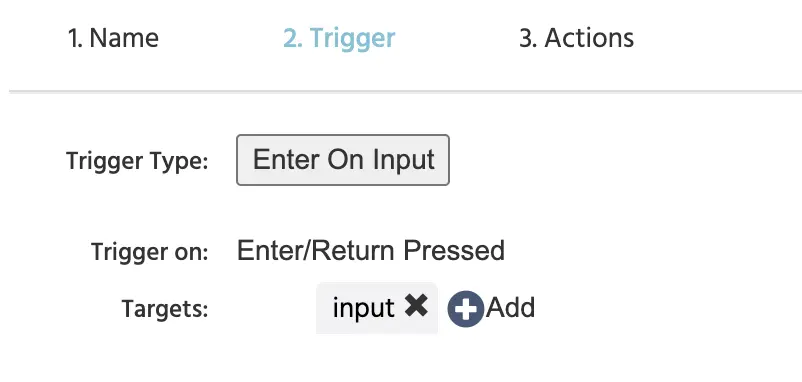
Task: Click the Trigger Type label
Action: pos(137,161)
